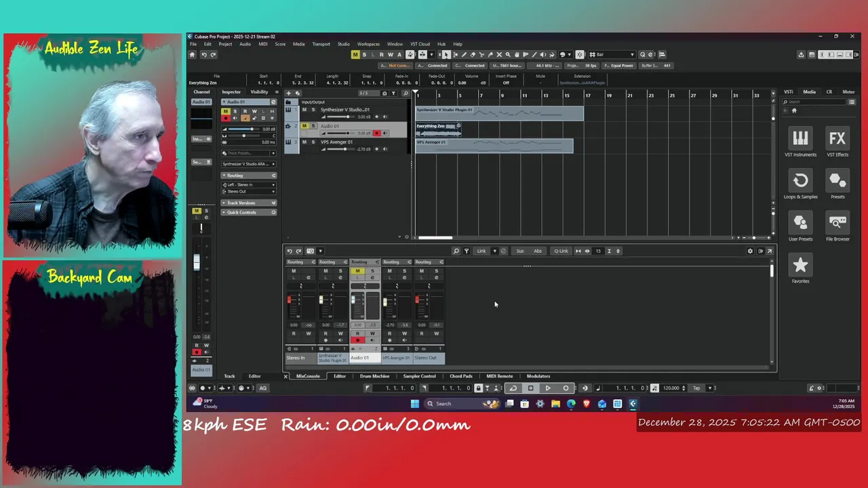
Task: Switch to the Drum Machine tab
Action: click(374, 376)
